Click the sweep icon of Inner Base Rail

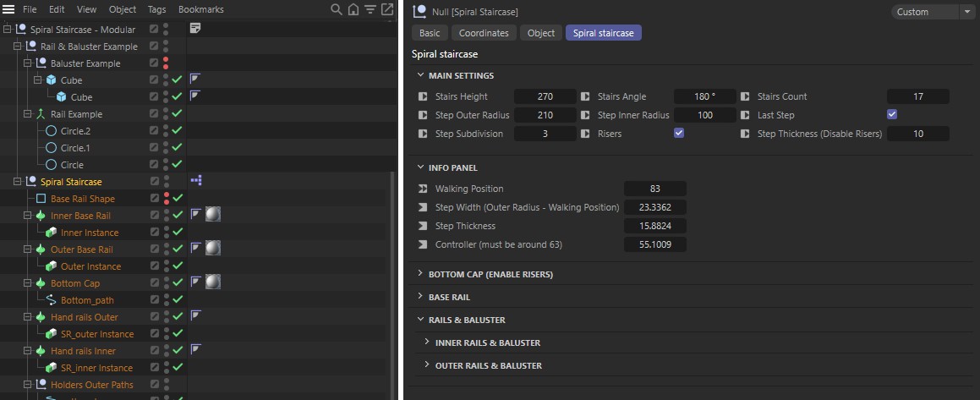(x=41, y=215)
